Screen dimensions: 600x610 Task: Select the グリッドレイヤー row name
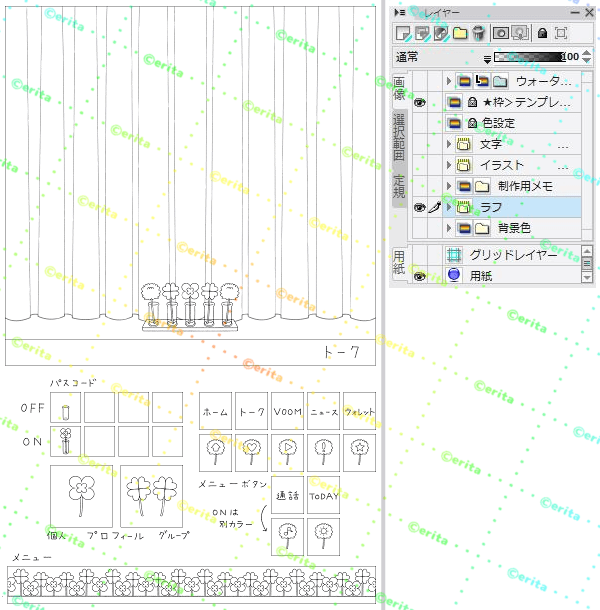point(514,255)
